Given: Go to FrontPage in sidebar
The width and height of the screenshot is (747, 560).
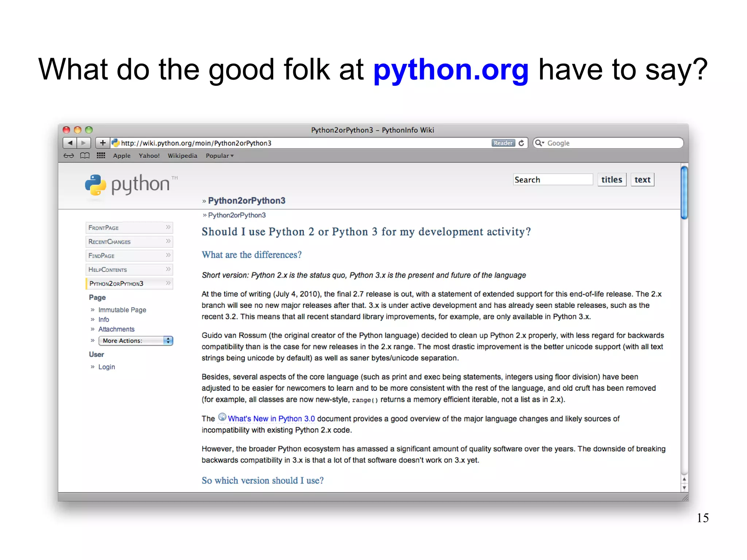Looking at the screenshot, I should pyautogui.click(x=129, y=228).
